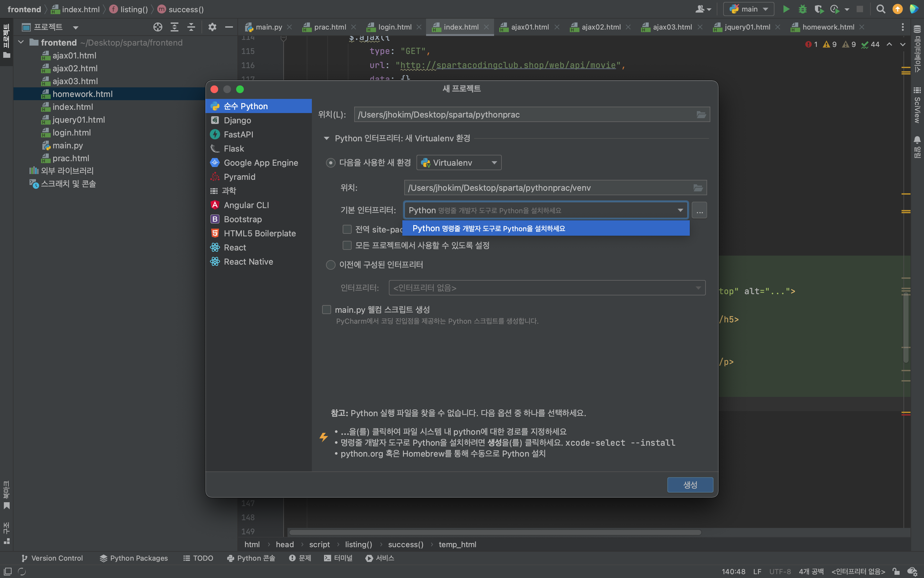
Task: Select new environment radio button
Action: tap(331, 163)
